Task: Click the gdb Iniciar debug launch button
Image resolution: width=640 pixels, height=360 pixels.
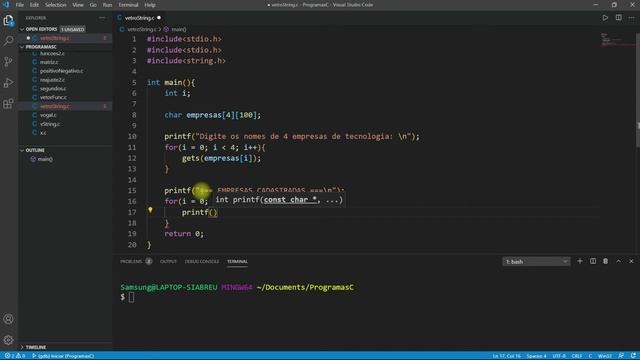Action: click(63, 356)
